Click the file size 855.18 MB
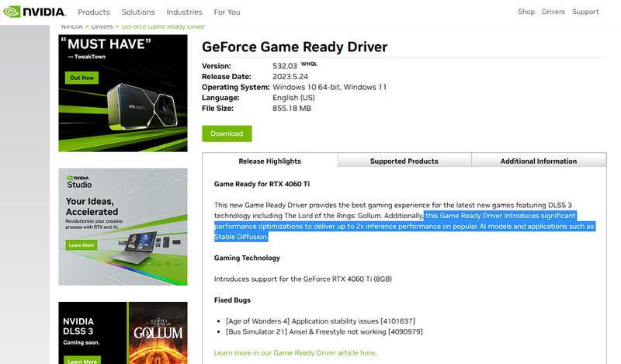The width and height of the screenshot is (621, 364). tap(292, 108)
